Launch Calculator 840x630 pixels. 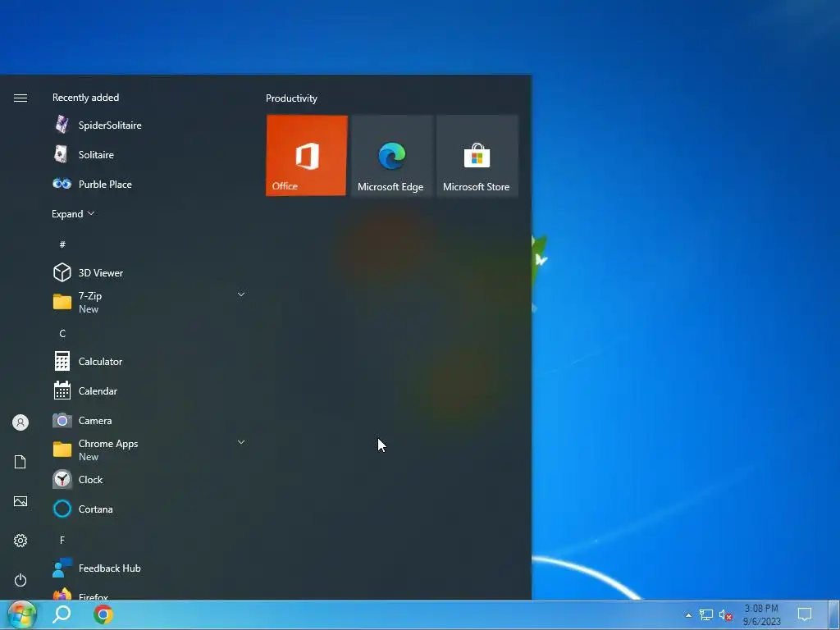coord(150,361)
